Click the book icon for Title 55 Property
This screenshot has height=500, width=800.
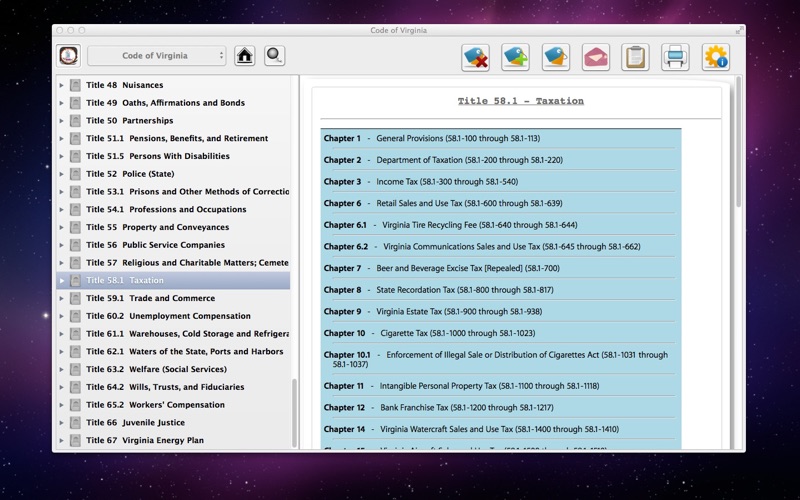[x=76, y=227]
